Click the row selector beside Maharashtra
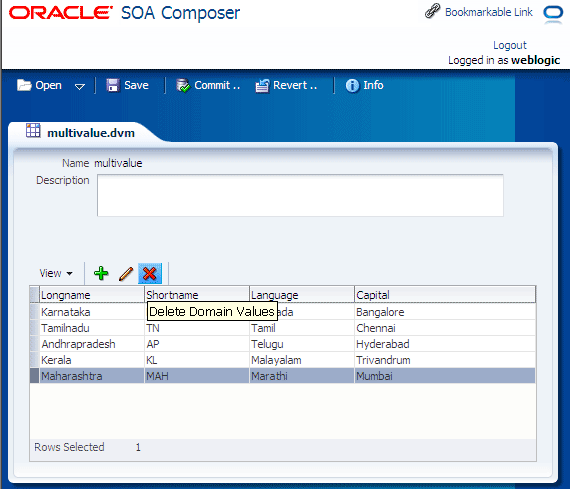This screenshot has height=489, width=570. point(35,376)
